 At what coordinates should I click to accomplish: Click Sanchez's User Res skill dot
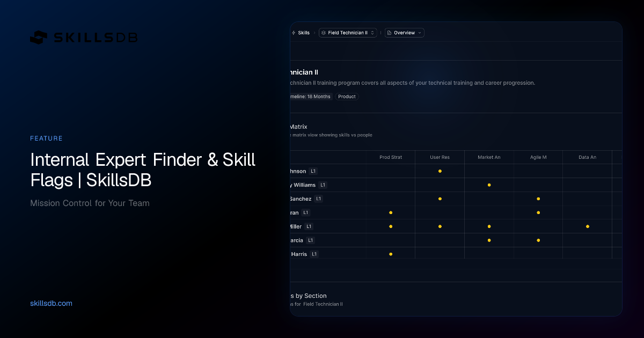(440, 199)
